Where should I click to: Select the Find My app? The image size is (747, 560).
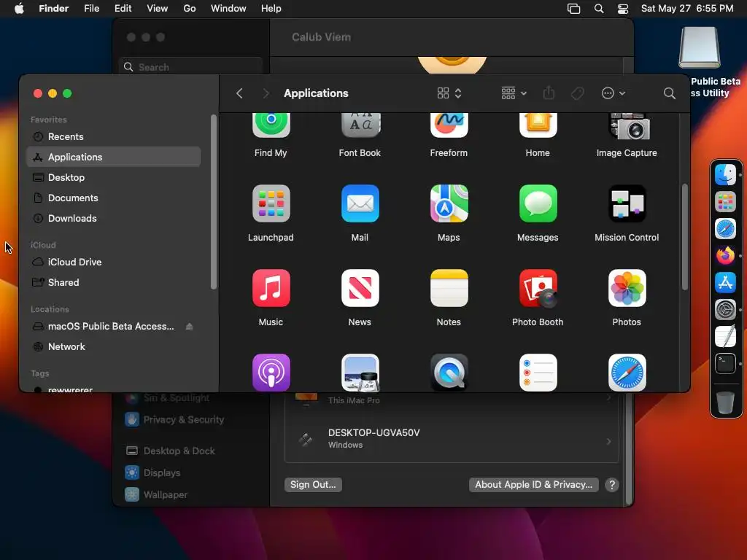[x=271, y=125]
